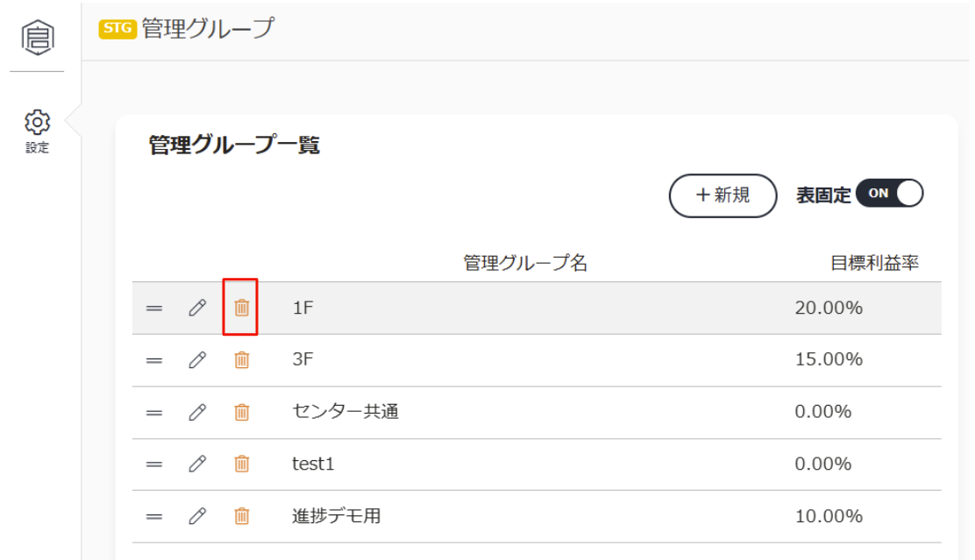Image resolution: width=975 pixels, height=560 pixels.
Task: Delete the 1F group with trash icon
Action: pos(241,308)
